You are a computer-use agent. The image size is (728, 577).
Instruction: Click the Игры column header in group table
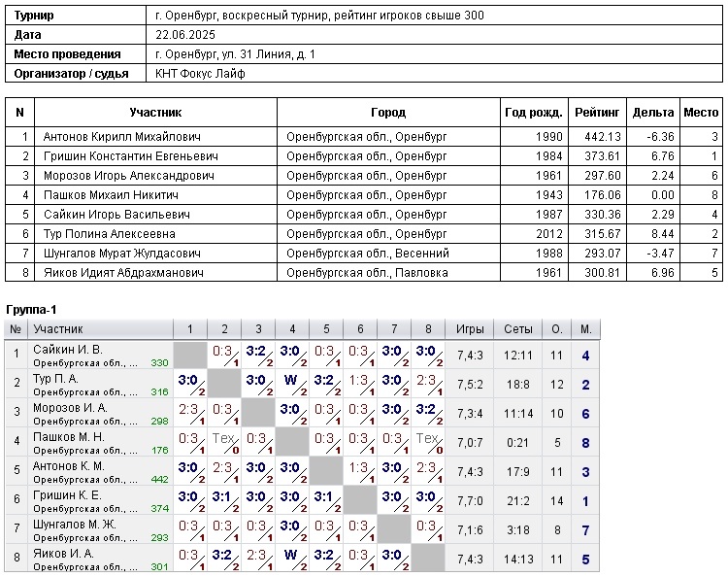470,329
